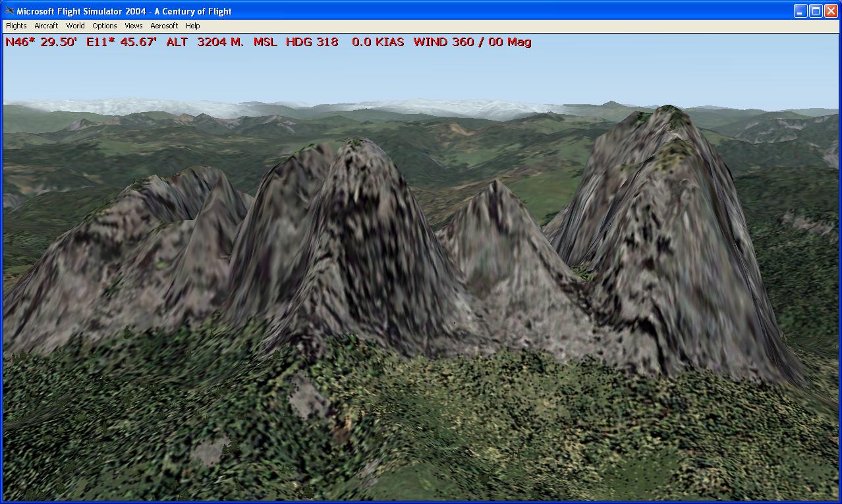Minimize the Flight Simulator window
Image resolution: width=842 pixels, height=504 pixels.
click(800, 11)
